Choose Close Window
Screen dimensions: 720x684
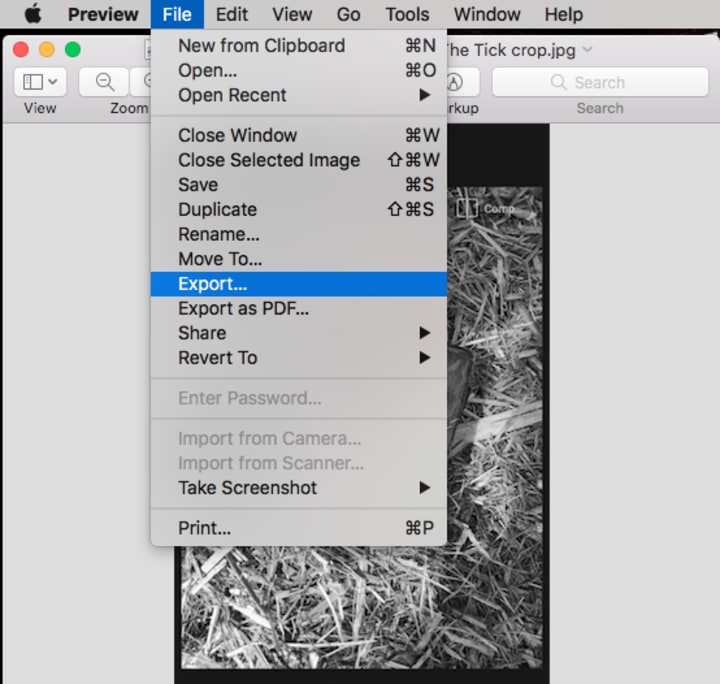point(299,135)
